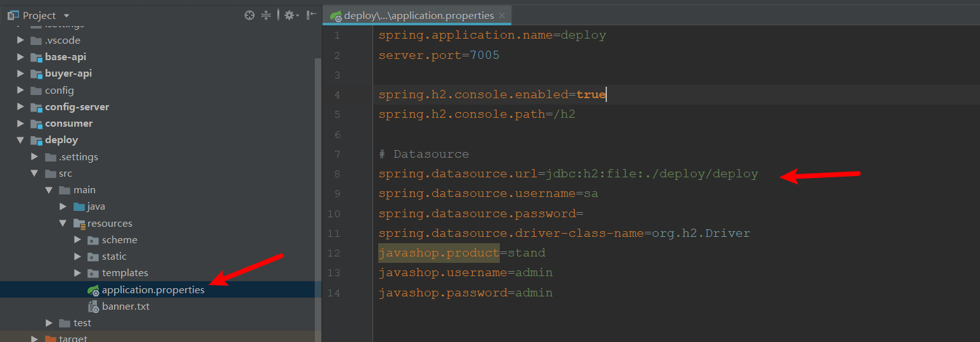The height and width of the screenshot is (342, 980).
Task: Click the main folder icon
Action: pyautogui.click(x=65, y=190)
